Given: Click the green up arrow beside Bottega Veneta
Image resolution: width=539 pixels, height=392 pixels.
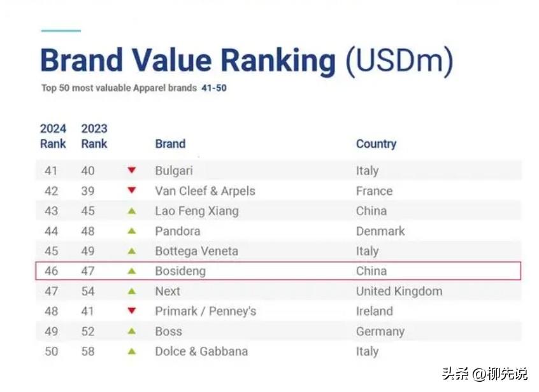Looking at the screenshot, I should pos(132,251).
